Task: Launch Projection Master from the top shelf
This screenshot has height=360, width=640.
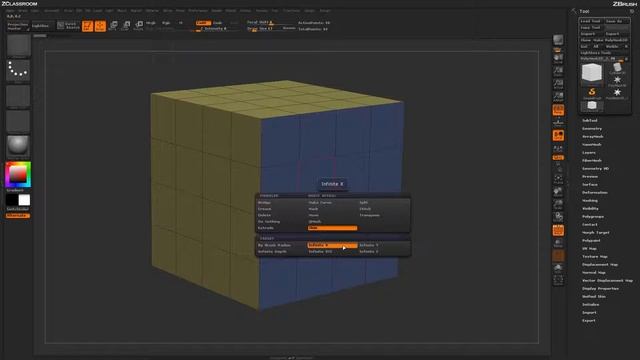Action: click(18, 26)
